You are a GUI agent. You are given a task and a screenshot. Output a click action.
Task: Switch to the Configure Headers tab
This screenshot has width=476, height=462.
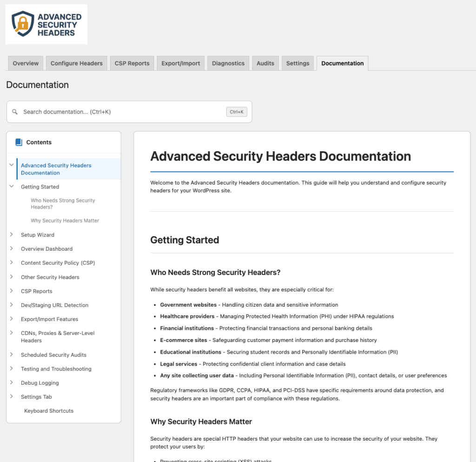pos(76,63)
